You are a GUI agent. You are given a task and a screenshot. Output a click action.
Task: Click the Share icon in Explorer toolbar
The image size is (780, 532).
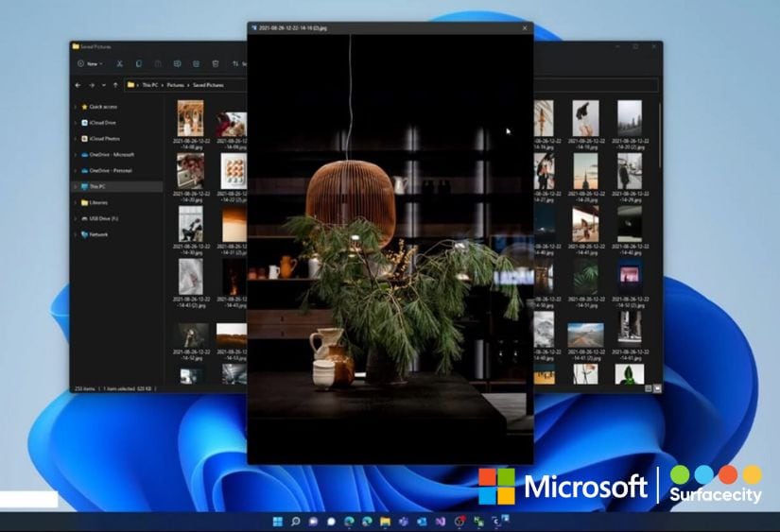[196, 63]
